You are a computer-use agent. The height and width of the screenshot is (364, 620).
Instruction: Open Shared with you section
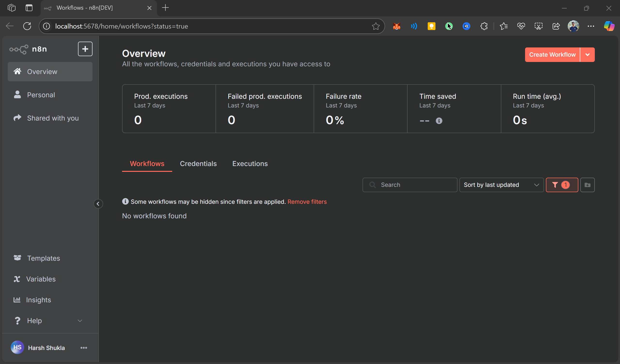point(50,118)
